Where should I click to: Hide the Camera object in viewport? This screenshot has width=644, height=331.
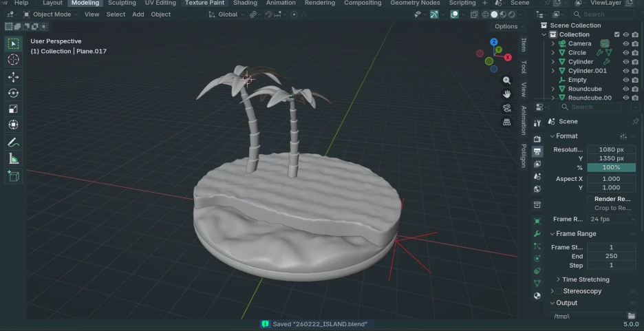pyautogui.click(x=626, y=43)
